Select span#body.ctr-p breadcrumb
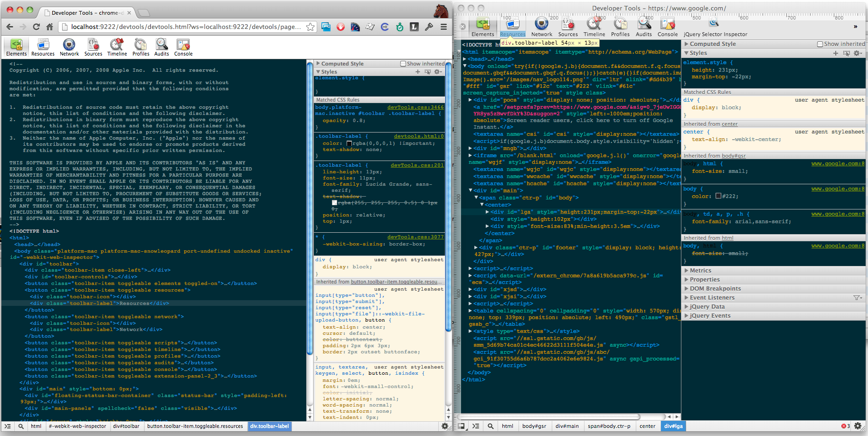Image resolution: width=868 pixels, height=436 pixels. tap(609, 426)
